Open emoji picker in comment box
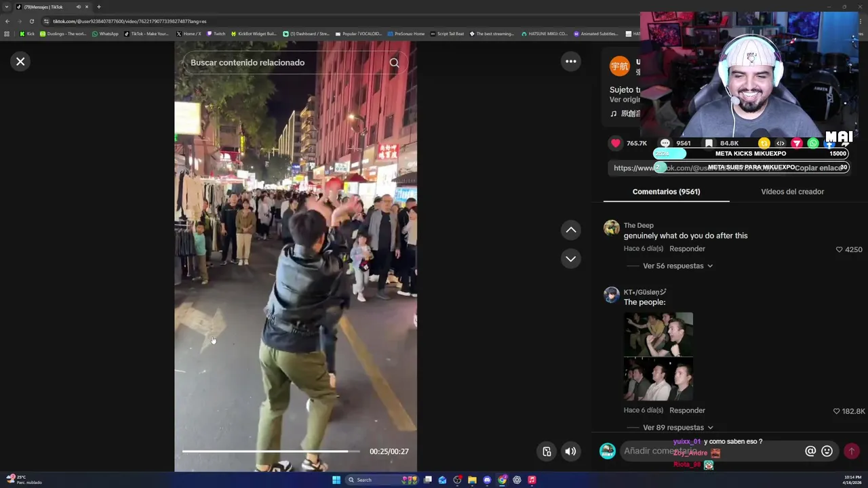Screen dimensions: 868x488 click(x=827, y=451)
